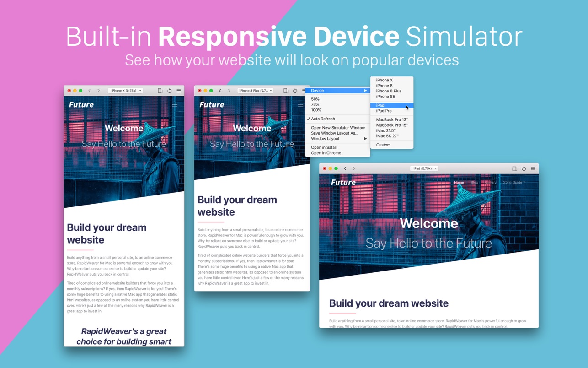
Task: Click the layout icon in iPad simulator window
Action: [x=514, y=168]
